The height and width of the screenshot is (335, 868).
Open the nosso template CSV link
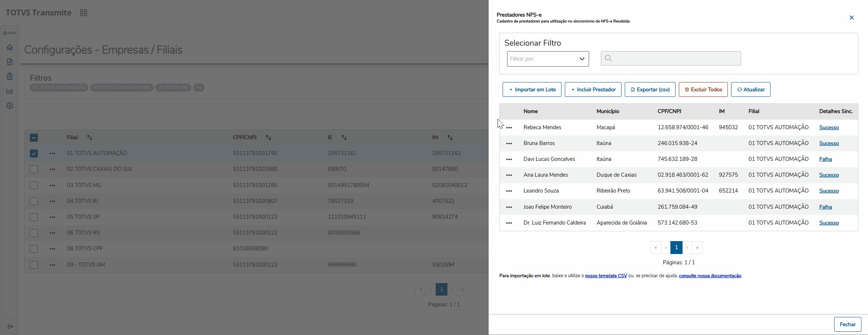(606, 276)
